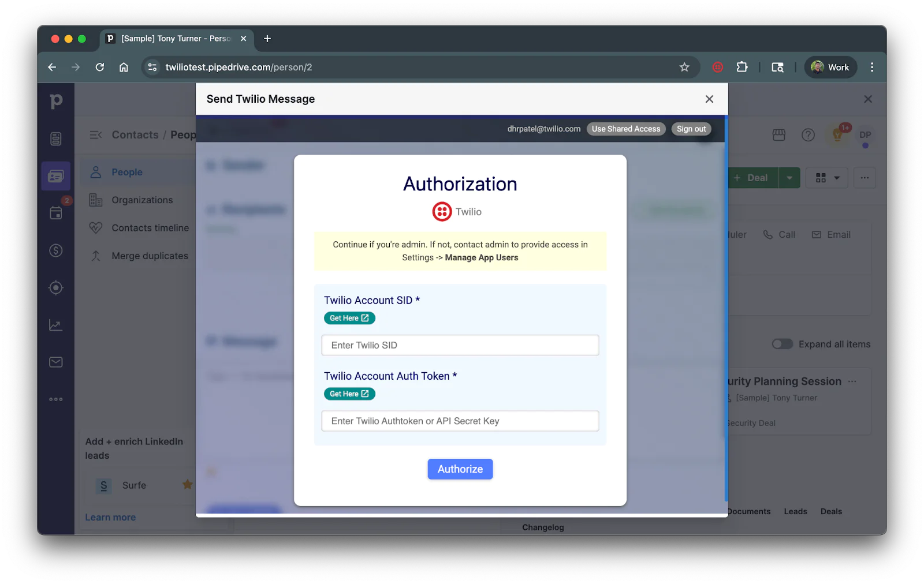Toggle the Expand all items switch
924x584 pixels.
pos(781,344)
